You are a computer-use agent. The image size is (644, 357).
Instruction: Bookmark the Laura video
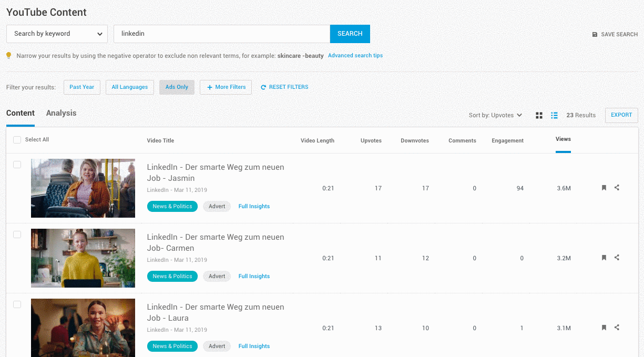point(604,328)
